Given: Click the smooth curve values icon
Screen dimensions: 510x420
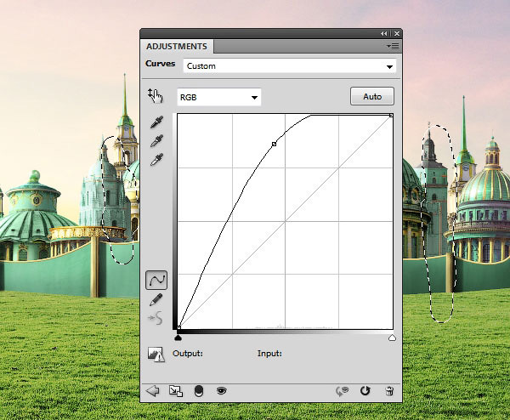Looking at the screenshot, I should point(156,318).
